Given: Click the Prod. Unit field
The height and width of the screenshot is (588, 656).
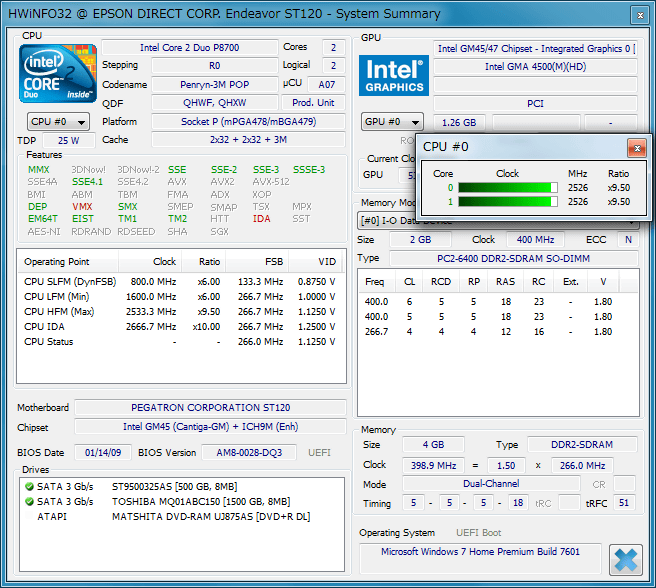Looking at the screenshot, I should (313, 103).
